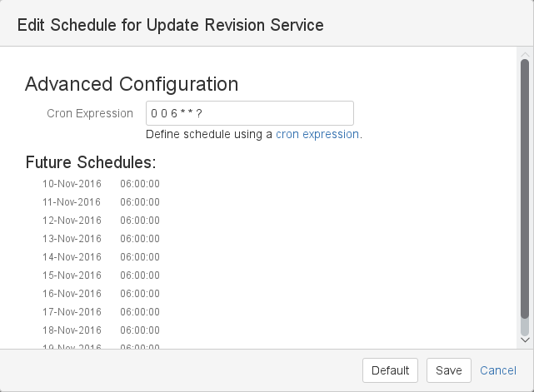The height and width of the screenshot is (392, 534).
Task: Cancel editing the schedule
Action: 498,370
